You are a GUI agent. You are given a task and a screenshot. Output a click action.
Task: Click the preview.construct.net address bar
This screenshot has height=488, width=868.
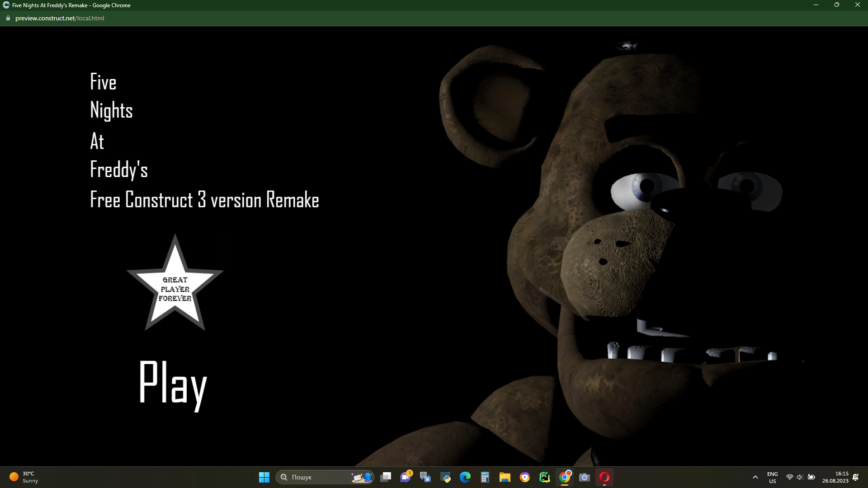(60, 18)
